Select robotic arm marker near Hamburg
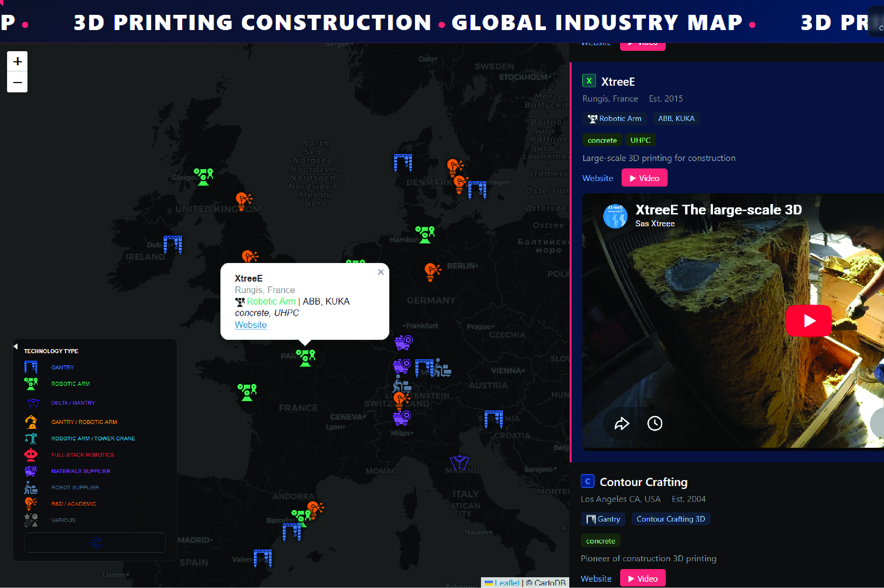884x588 pixels. pos(425,235)
